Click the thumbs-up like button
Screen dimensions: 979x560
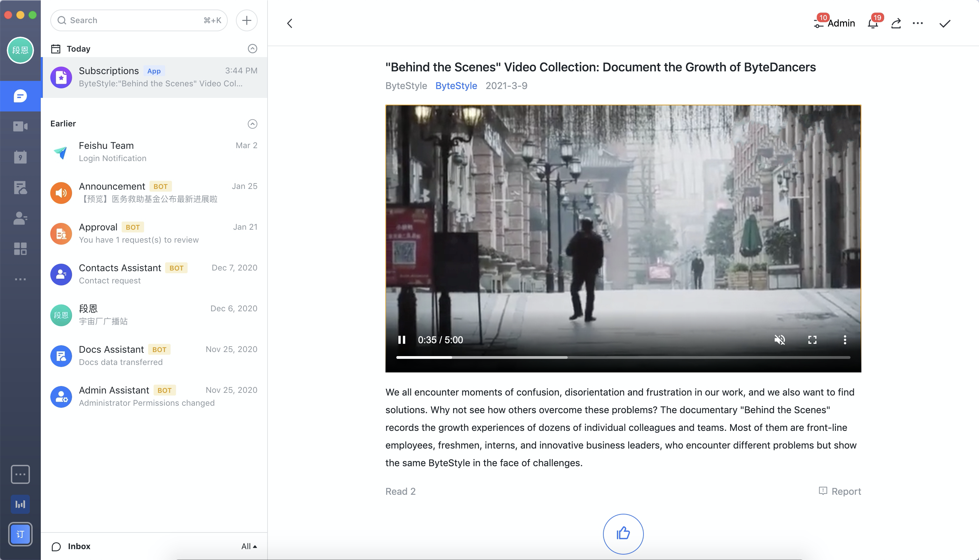click(x=623, y=533)
